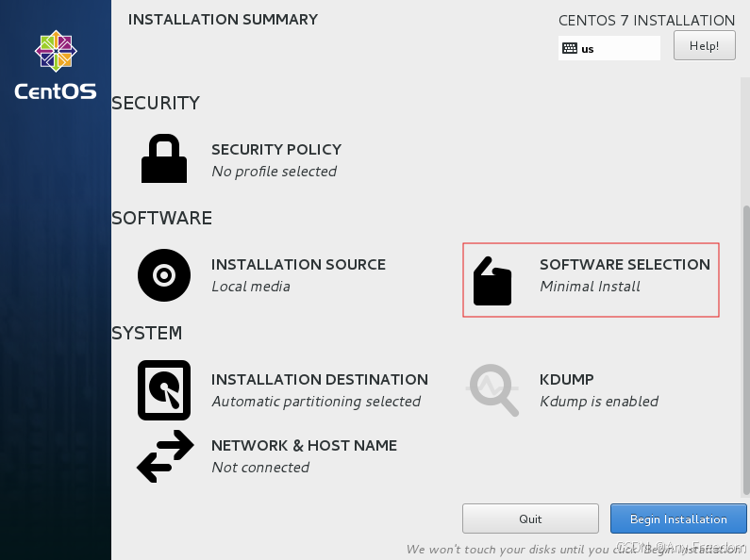
Task: Select SECURITY POLICY heading text
Action: [276, 150]
